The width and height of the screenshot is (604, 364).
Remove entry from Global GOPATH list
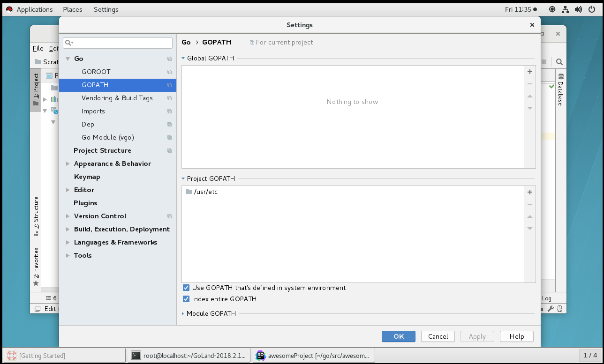(530, 84)
